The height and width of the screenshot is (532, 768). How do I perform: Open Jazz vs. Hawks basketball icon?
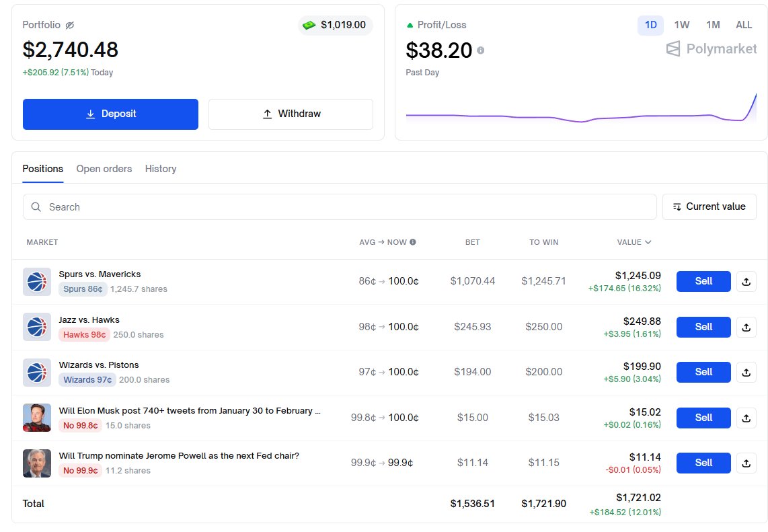tap(37, 327)
